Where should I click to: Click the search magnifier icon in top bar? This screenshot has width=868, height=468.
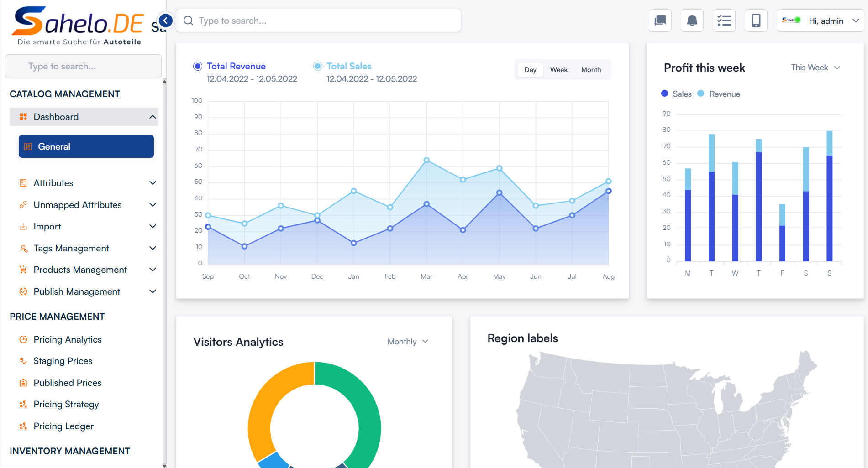tap(188, 21)
